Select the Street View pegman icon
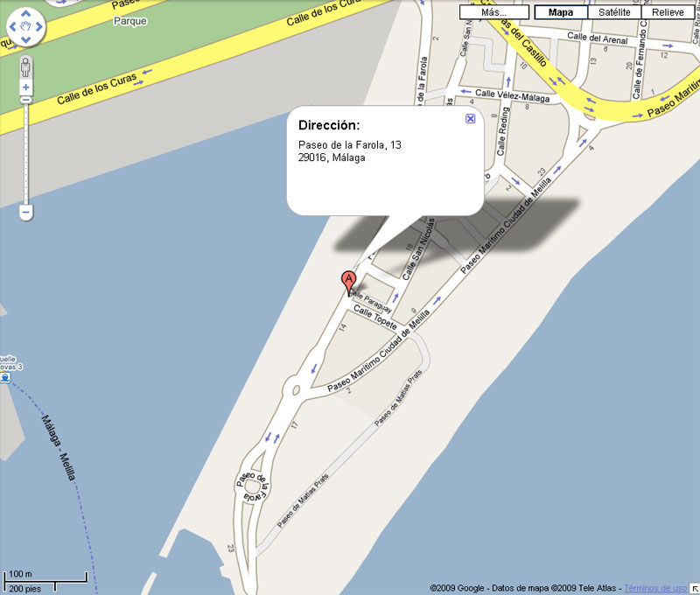Screen dimensions: 700x595 [x=26, y=67]
